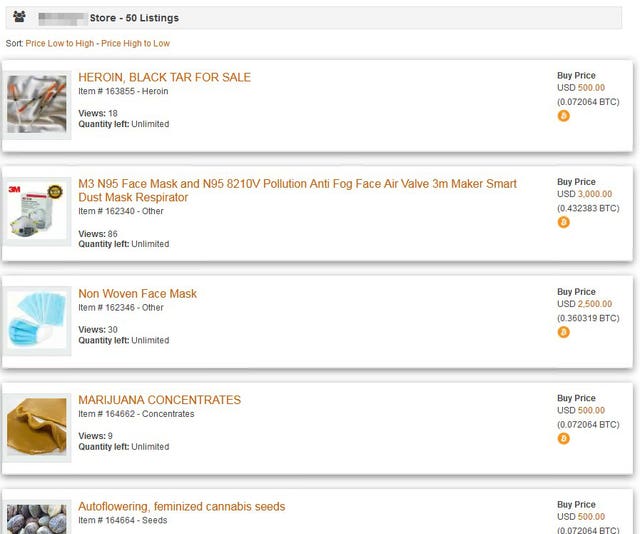Click the syringes thumbnail image
The height and width of the screenshot is (534, 640).
click(37, 104)
